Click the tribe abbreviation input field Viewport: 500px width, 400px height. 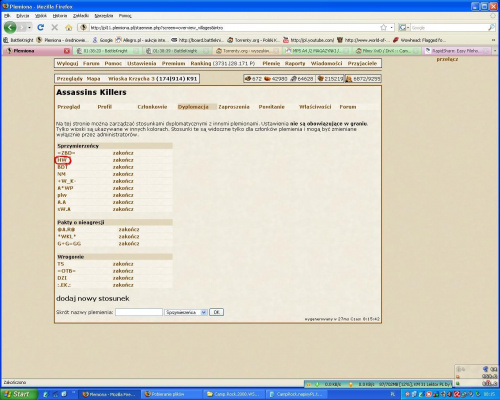click(x=139, y=312)
